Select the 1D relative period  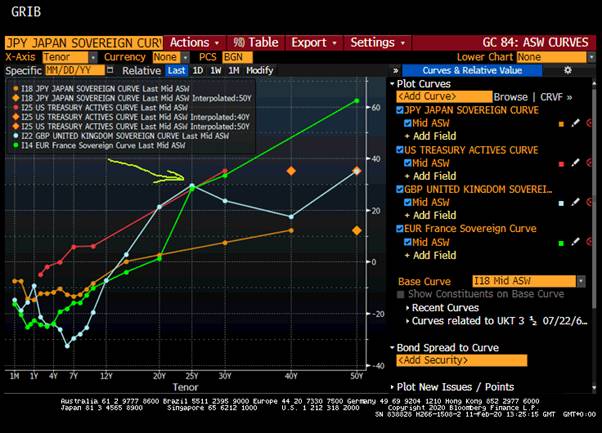[x=198, y=71]
